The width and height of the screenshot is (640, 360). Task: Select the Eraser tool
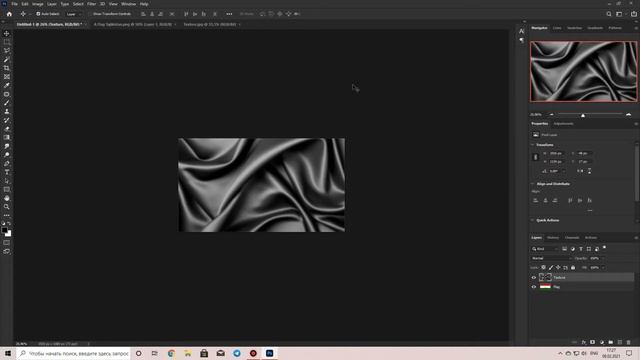tap(7, 129)
